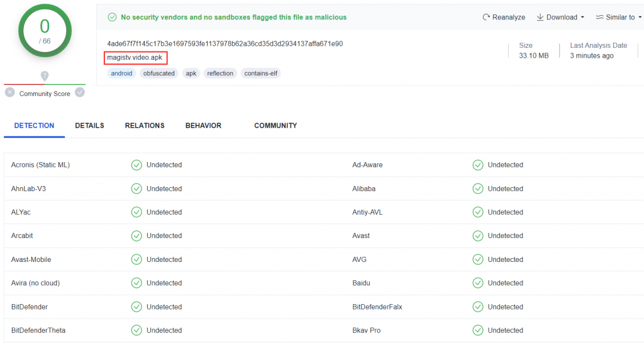
Task: Click the Undetected checkmark icon for Acronis
Action: click(x=136, y=165)
